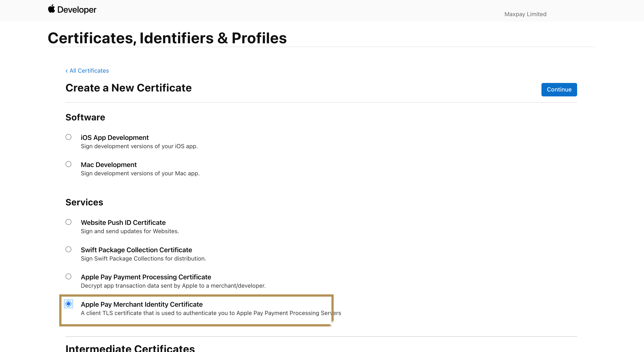644x352 pixels.
Task: Choose the Mac Development radio button
Action: 68,164
